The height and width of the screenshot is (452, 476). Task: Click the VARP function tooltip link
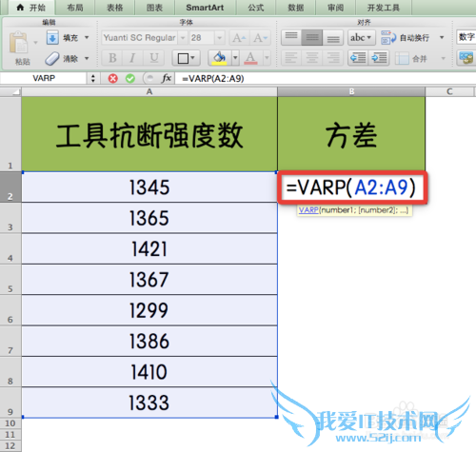pos(308,210)
